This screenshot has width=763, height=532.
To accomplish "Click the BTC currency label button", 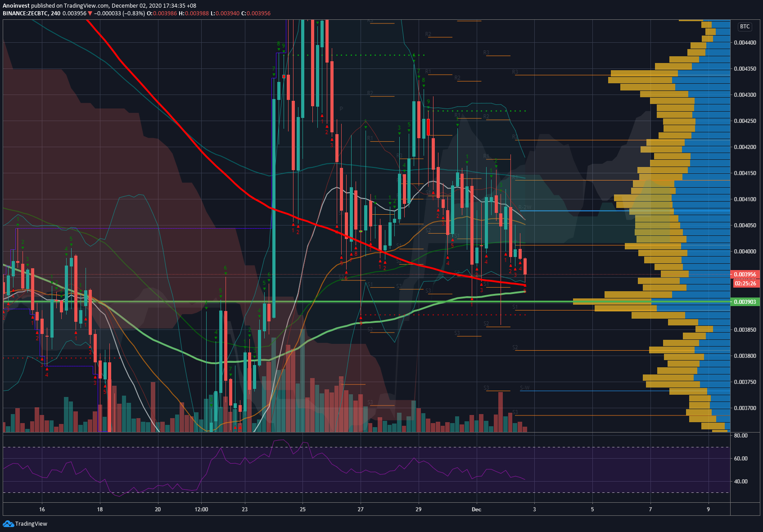I will [745, 27].
